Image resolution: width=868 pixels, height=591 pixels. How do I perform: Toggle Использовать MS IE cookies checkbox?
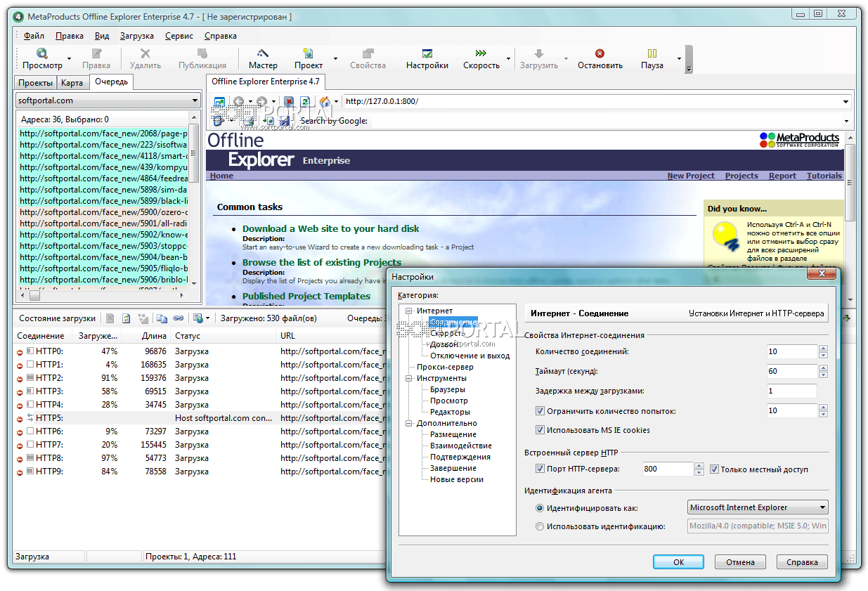(540, 430)
